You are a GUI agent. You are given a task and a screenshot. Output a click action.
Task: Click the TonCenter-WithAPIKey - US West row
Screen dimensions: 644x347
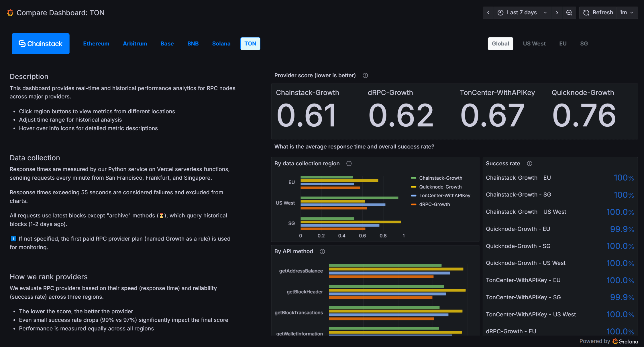[560, 314]
